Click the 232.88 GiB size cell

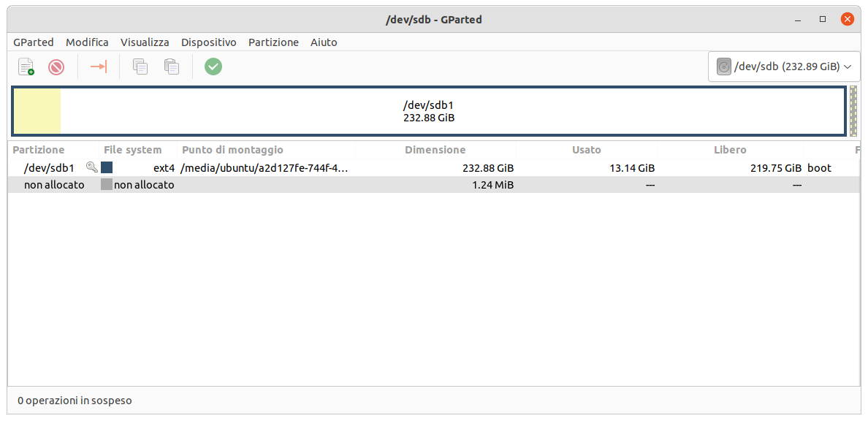click(488, 168)
